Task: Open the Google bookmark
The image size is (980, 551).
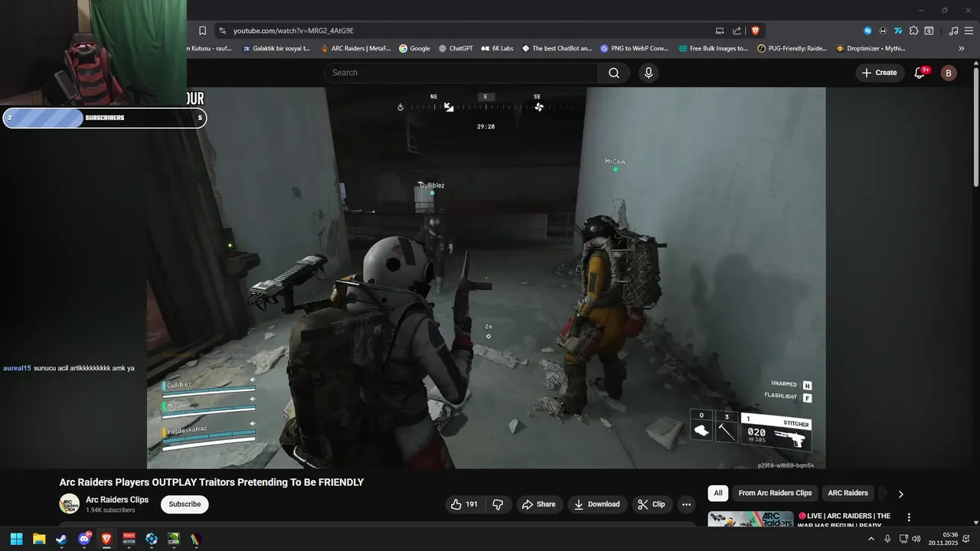Action: pos(414,48)
